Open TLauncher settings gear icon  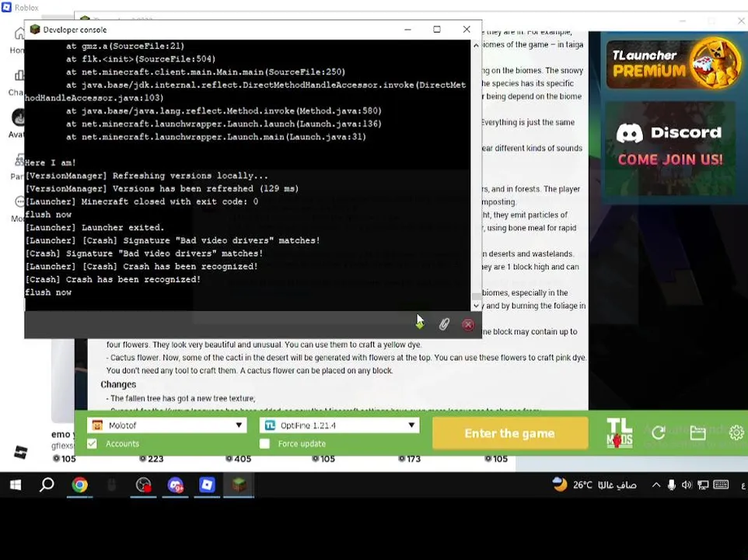736,432
